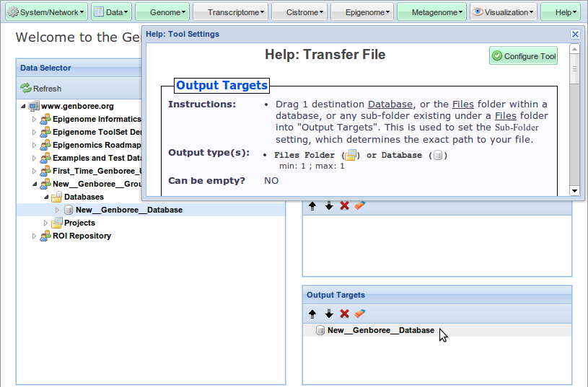Click the eraser icon in the upper panel toolbar
588x387 pixels.
(360, 205)
